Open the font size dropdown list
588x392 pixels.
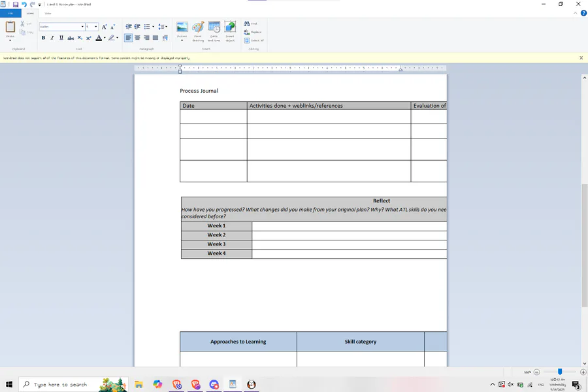click(95, 27)
